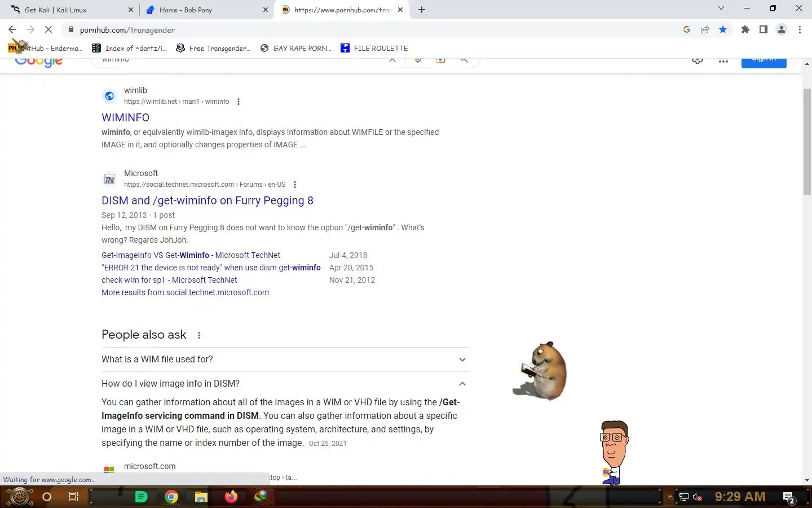This screenshot has height=508, width=812.
Task: Open the Chrome profile avatar menu
Action: (x=782, y=29)
